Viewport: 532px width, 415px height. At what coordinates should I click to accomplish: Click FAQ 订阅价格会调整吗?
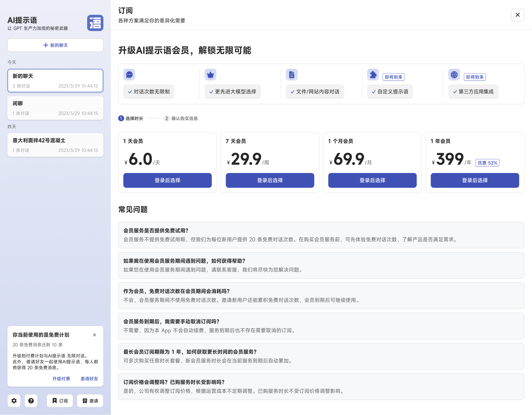pyautogui.click(x=321, y=387)
